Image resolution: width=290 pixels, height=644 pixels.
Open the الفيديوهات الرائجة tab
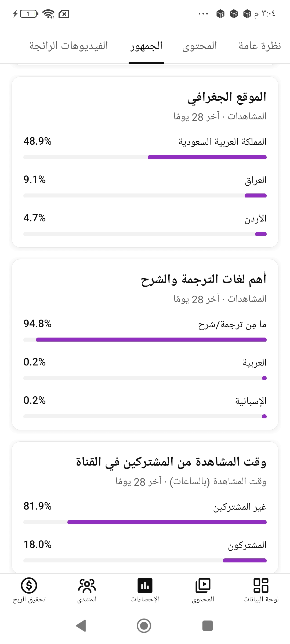[68, 46]
